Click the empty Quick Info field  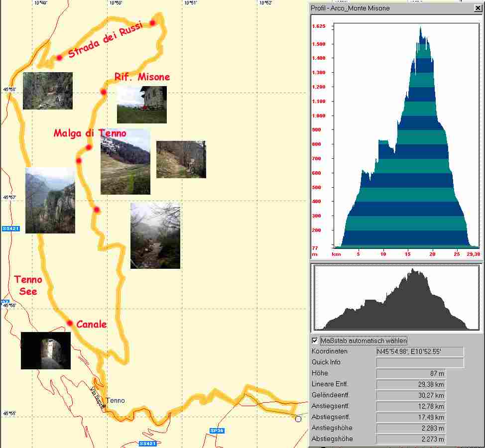tap(419, 362)
